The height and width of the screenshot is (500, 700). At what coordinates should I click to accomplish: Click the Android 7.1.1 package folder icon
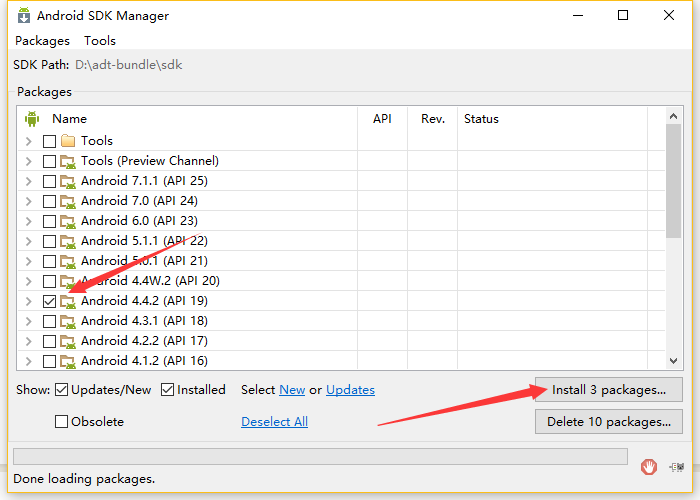click(x=68, y=181)
